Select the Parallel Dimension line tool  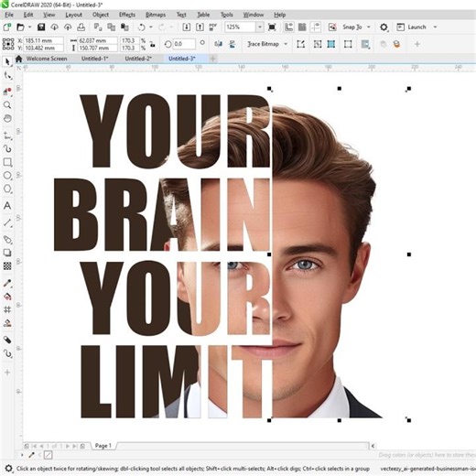[7, 222]
